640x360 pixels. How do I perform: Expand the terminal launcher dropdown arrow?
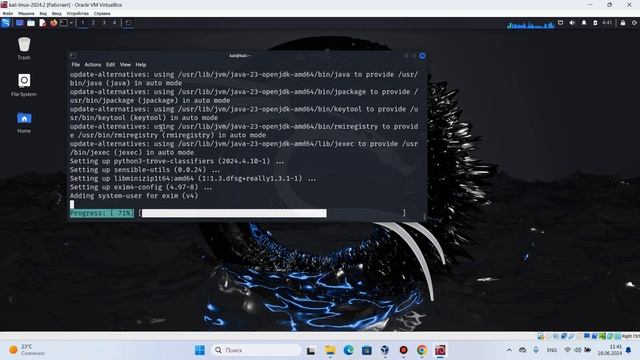tap(71, 23)
